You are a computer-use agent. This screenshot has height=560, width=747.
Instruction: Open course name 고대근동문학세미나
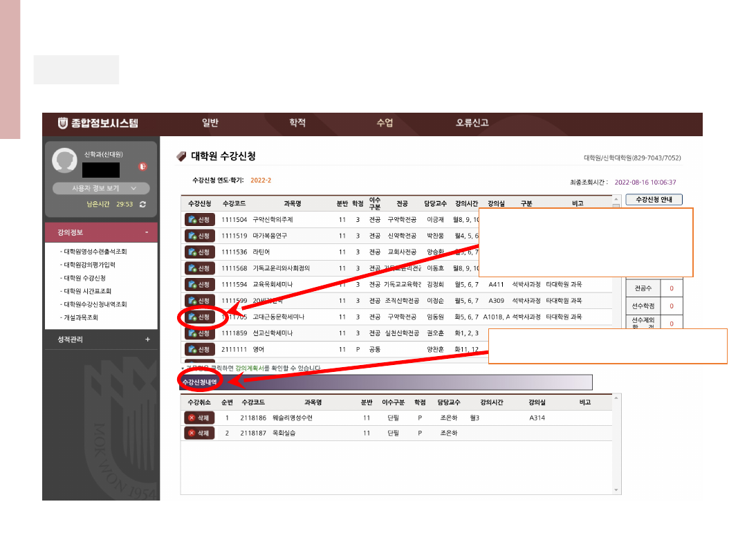click(x=278, y=317)
